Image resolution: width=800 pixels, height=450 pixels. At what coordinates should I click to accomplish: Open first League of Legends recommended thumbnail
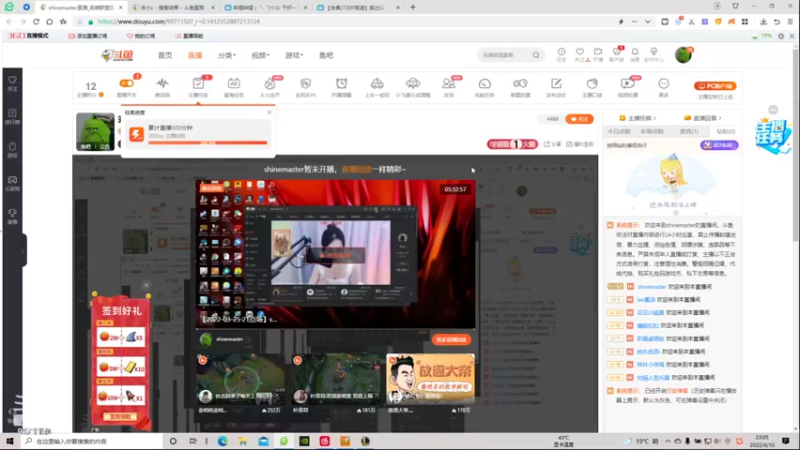(240, 379)
